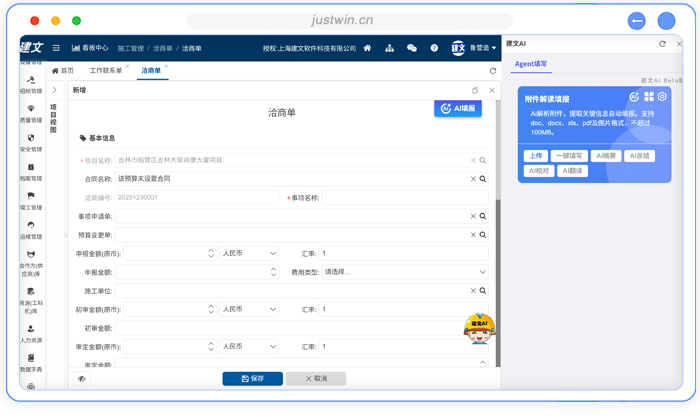Toggle the eye icon at form bottom-left

point(81,379)
